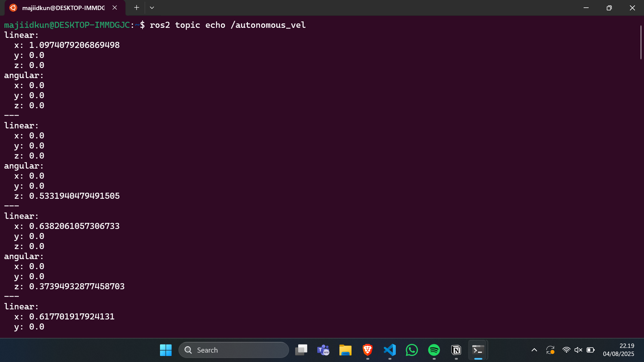Open Task View from taskbar
644x362 pixels.
click(x=301, y=350)
